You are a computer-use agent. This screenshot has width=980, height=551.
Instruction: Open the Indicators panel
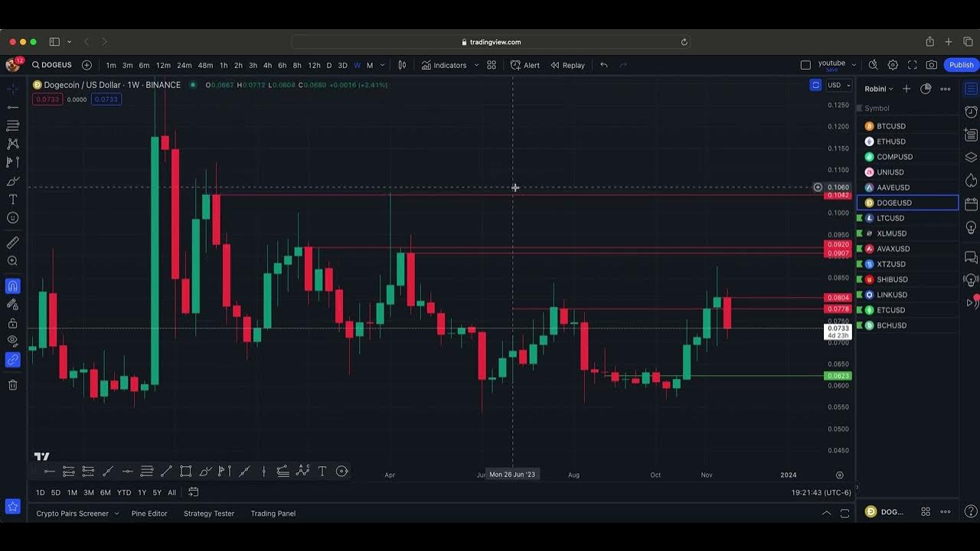point(443,65)
